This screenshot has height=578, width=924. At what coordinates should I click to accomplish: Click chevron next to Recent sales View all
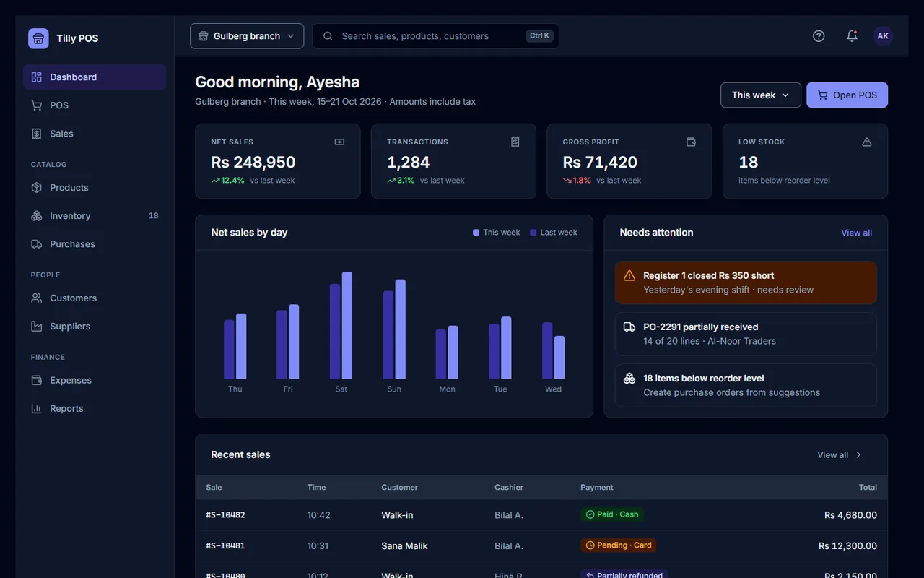coord(858,455)
